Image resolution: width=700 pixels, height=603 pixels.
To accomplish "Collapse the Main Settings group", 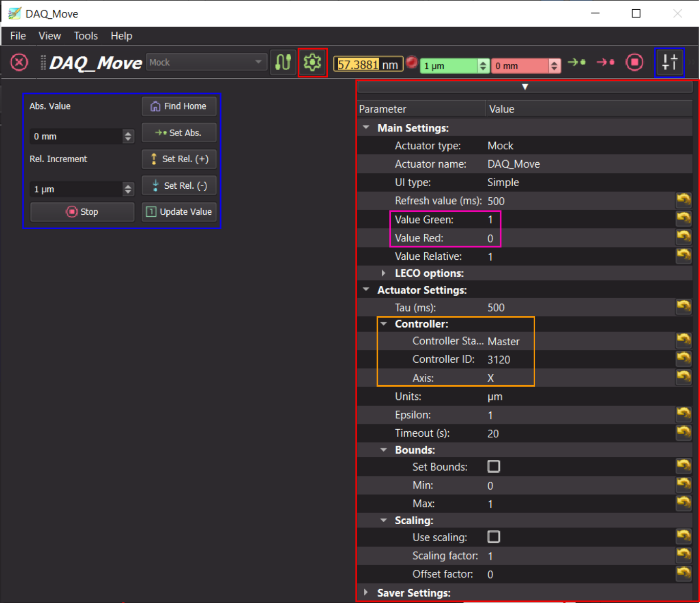I will 366,127.
